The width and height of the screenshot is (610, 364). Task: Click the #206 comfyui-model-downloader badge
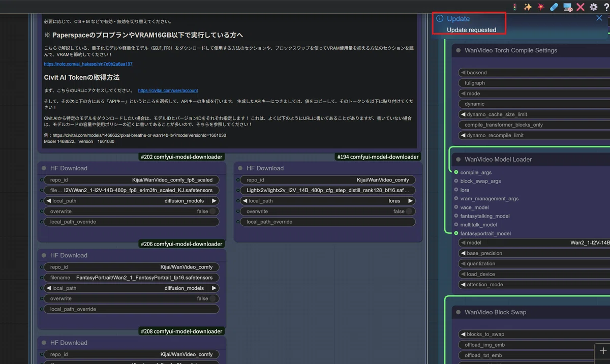[181, 244]
